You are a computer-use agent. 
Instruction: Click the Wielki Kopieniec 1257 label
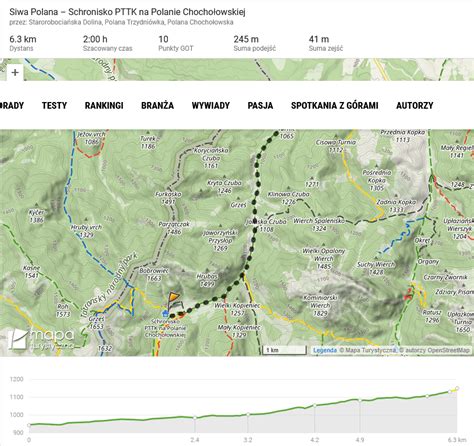coord(237,309)
